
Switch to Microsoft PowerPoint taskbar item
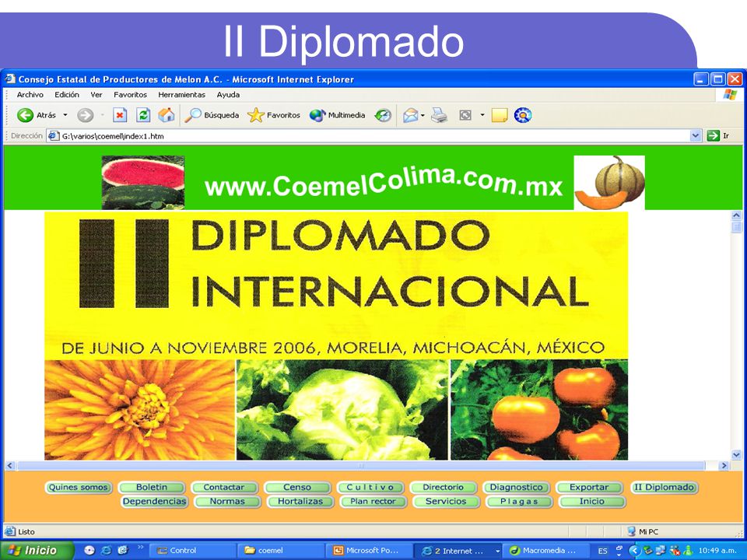click(369, 551)
